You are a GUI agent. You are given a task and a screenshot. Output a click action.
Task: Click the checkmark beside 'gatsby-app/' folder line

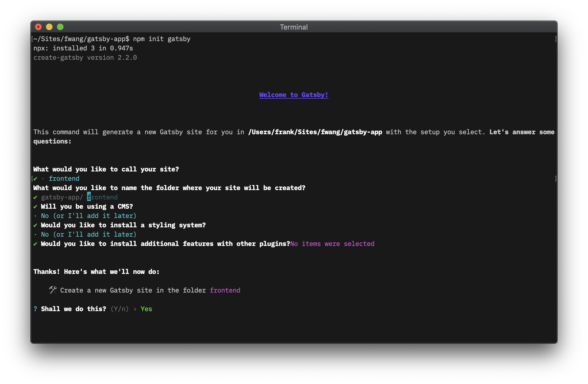coord(35,197)
